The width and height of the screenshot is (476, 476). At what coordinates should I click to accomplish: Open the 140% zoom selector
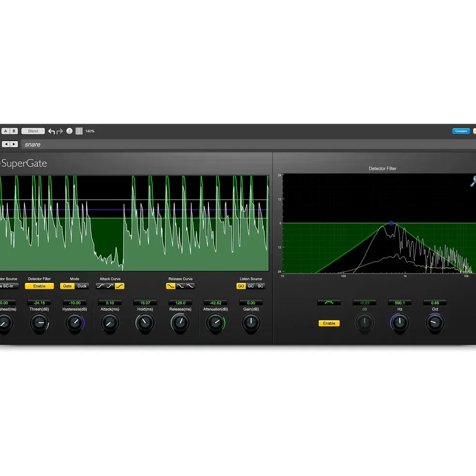tap(90, 131)
